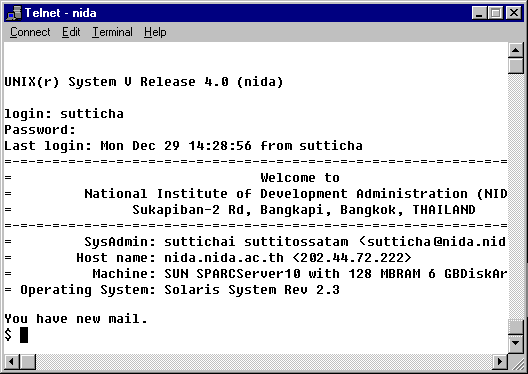This screenshot has height=374, width=528.
Task: Click 'National Institute of Development Administration' text
Action: point(276,194)
